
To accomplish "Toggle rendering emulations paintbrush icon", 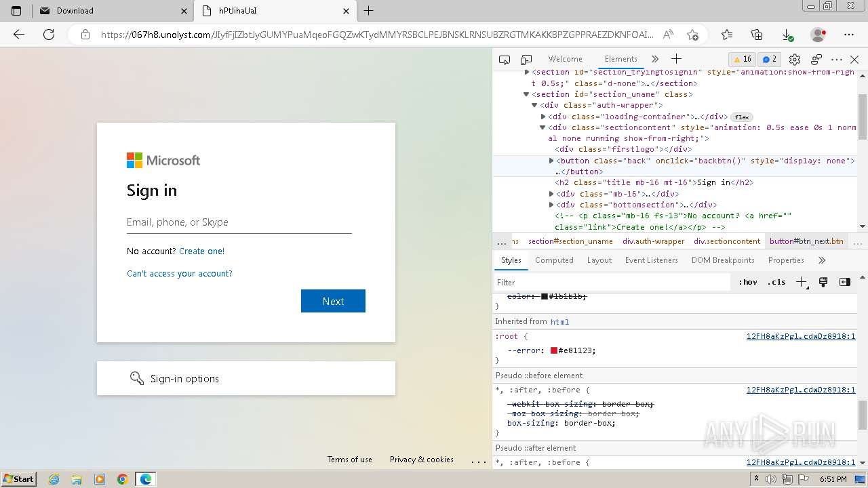I will pos(823,282).
